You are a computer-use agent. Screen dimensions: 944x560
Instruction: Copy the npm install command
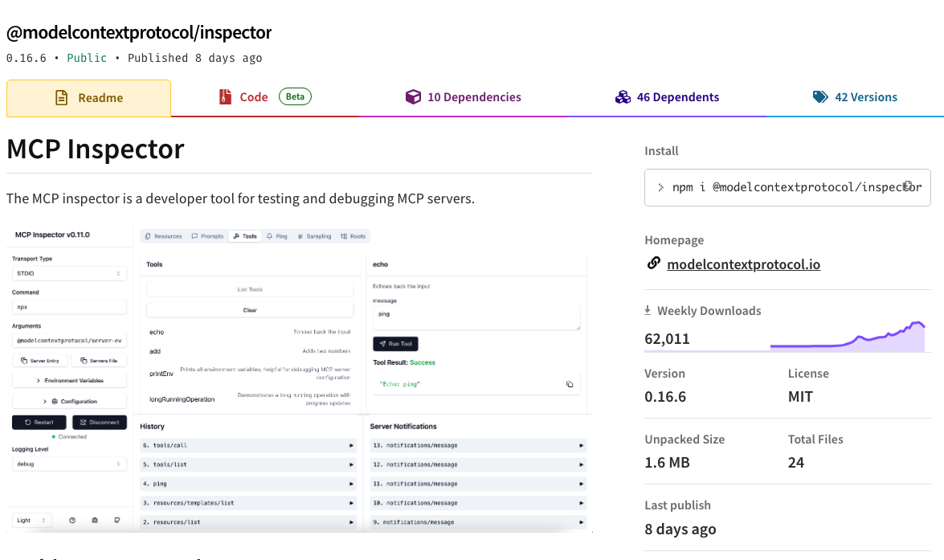tap(909, 186)
